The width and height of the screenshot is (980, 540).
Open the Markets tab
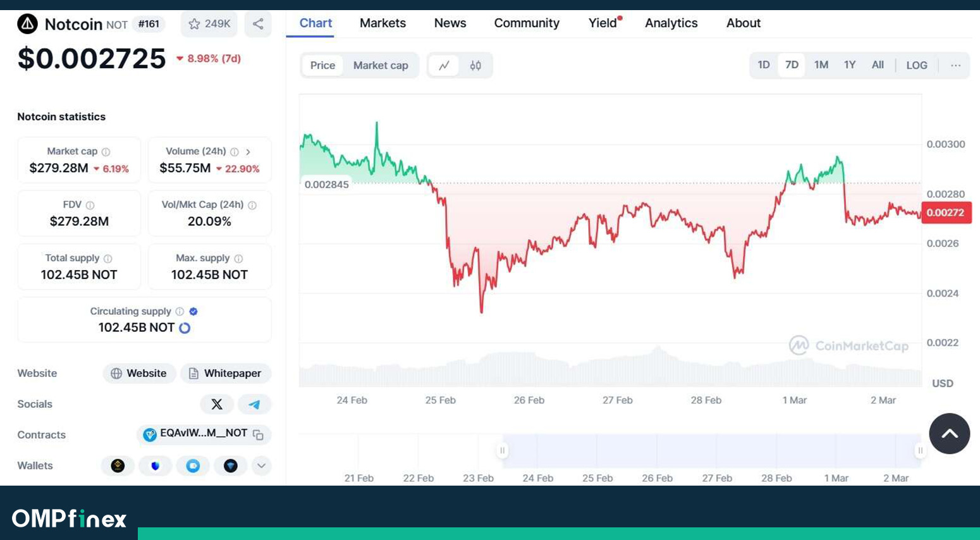(x=383, y=23)
